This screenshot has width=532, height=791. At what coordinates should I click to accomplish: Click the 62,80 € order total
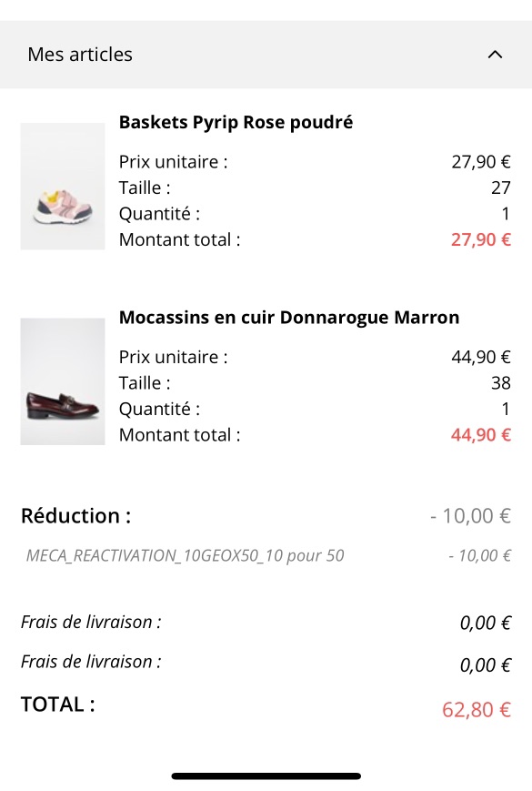pos(477,709)
